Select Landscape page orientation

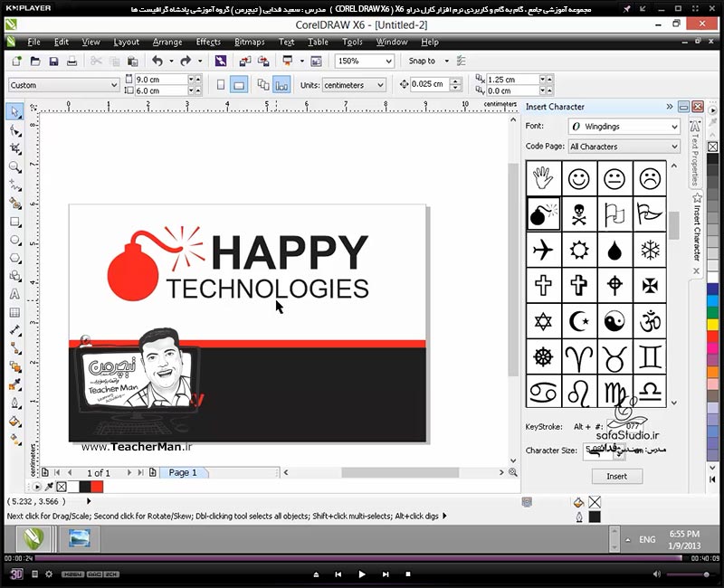click(239, 85)
